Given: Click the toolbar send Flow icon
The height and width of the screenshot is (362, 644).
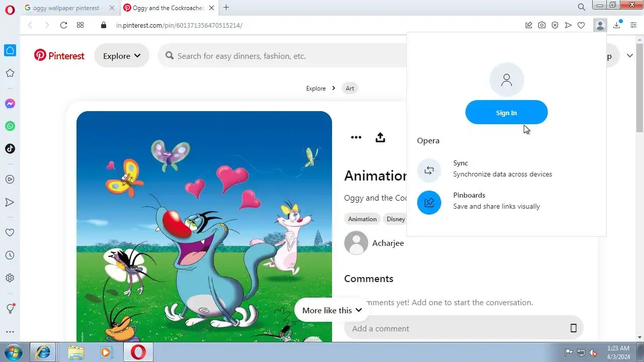Looking at the screenshot, I should 568,25.
